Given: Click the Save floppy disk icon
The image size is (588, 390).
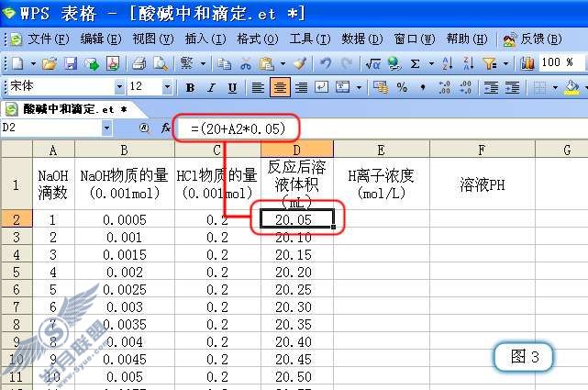Looking at the screenshot, I should tap(70, 63).
